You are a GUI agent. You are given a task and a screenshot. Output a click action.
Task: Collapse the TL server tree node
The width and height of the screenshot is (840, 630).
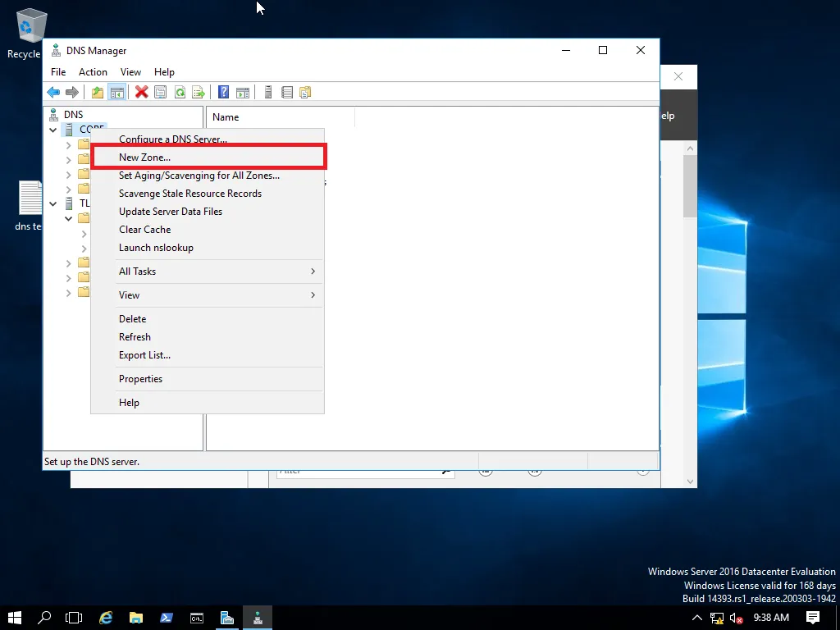point(53,203)
